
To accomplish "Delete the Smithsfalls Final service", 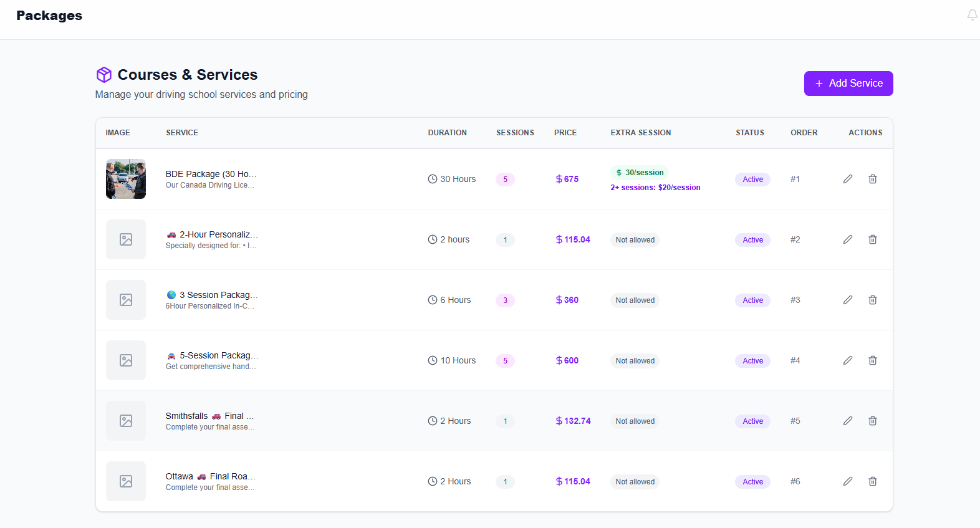I will point(872,421).
